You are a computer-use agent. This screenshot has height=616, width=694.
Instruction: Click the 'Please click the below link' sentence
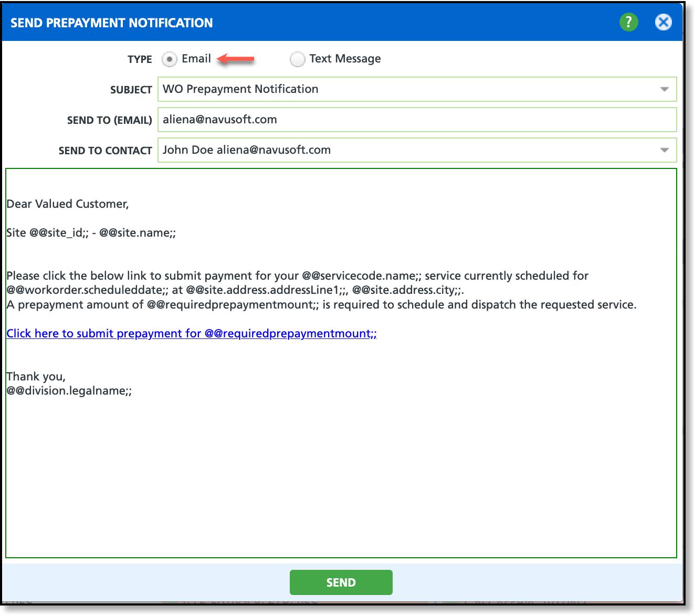coord(297,283)
